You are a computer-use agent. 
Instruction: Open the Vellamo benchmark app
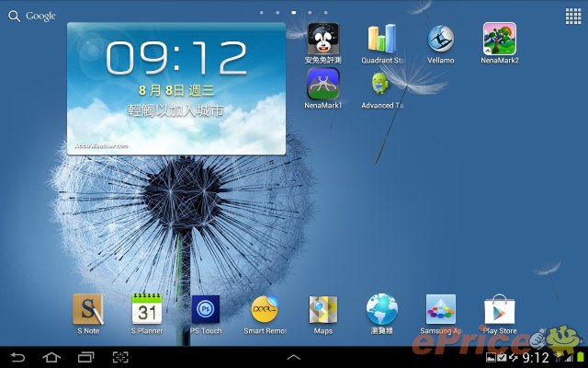pyautogui.click(x=441, y=39)
